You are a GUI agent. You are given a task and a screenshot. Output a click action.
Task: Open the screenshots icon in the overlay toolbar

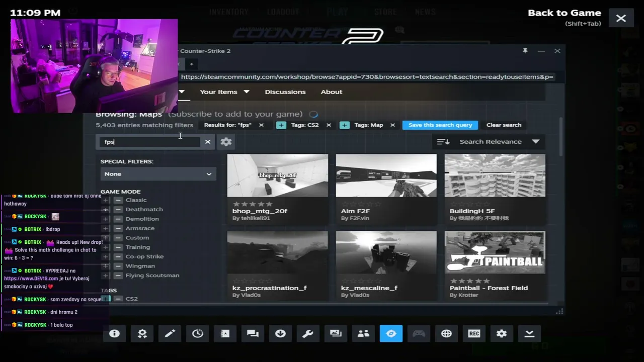click(x=336, y=333)
